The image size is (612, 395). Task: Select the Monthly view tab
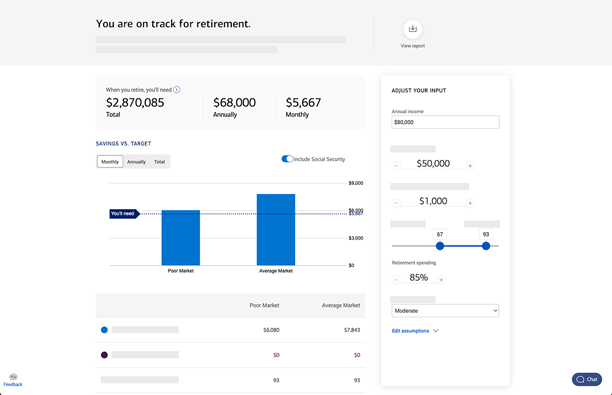tap(110, 162)
